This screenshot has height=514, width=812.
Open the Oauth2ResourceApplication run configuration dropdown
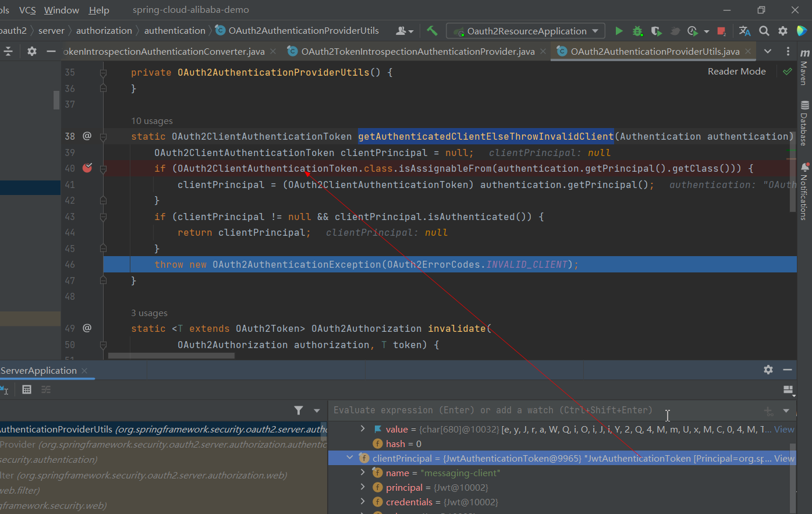526,31
